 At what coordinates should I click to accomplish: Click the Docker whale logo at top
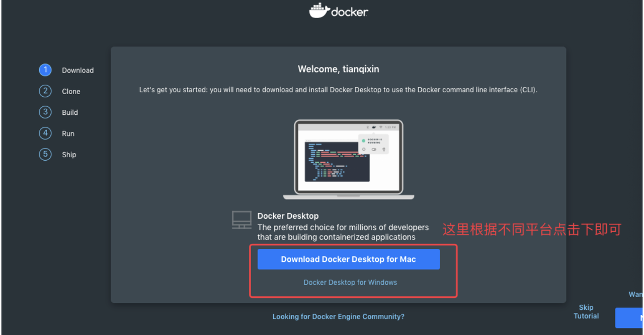point(319,11)
